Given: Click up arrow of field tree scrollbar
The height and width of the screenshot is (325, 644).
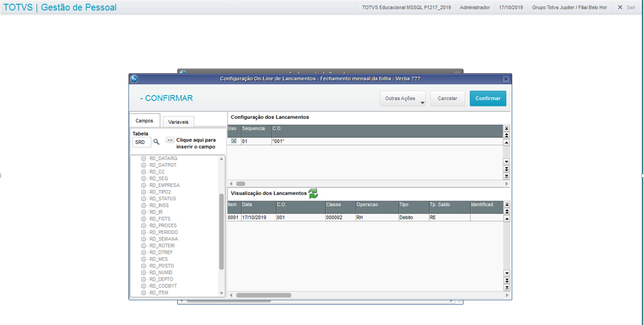Looking at the screenshot, I should click(222, 158).
